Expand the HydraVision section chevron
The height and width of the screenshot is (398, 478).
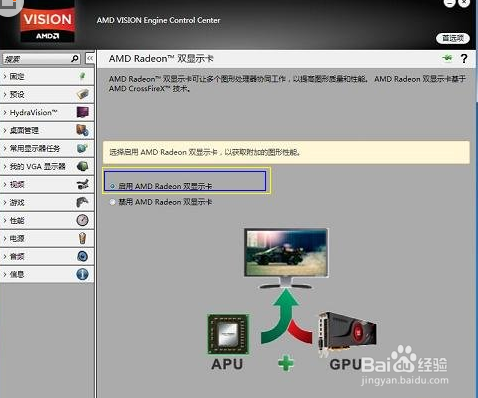(5, 112)
